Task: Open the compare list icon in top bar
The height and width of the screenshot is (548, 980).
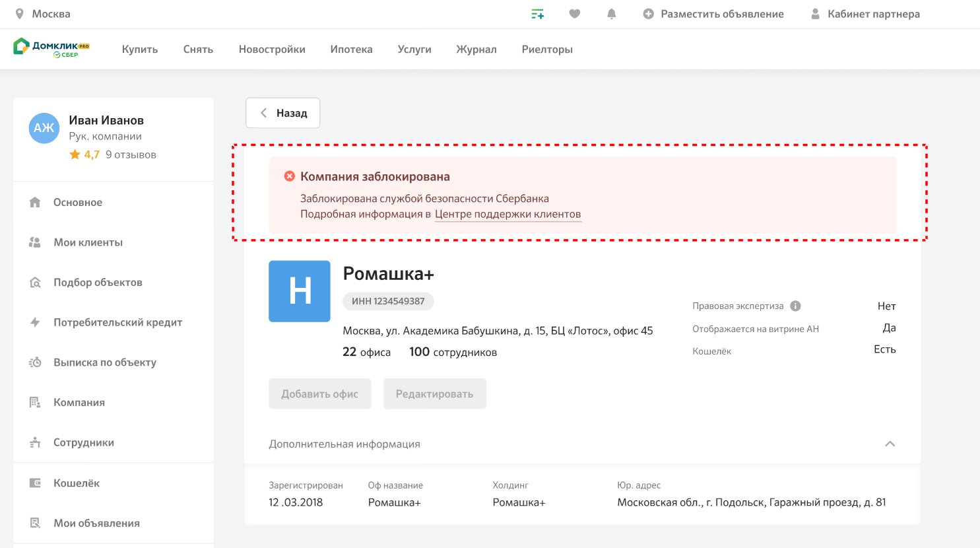Action: pyautogui.click(x=538, y=14)
